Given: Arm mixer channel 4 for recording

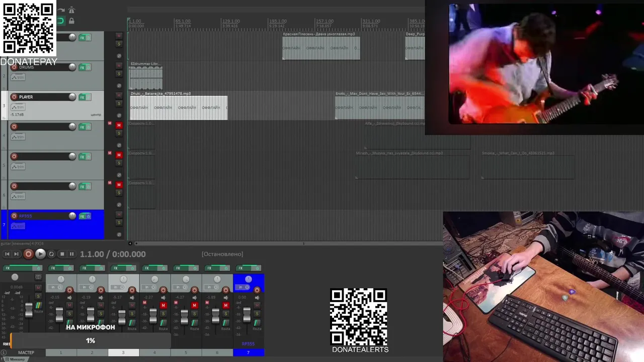Looking at the screenshot, I should (163, 290).
